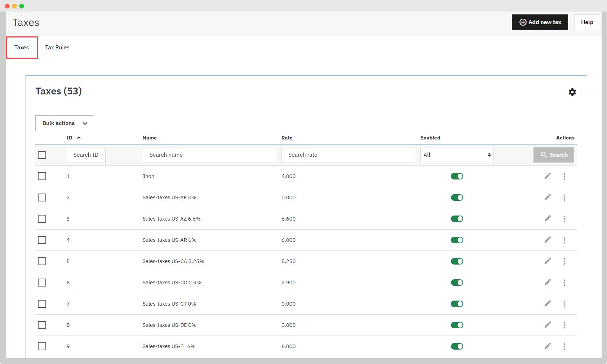
Task: Open the table settings gear icon
Action: (x=572, y=92)
